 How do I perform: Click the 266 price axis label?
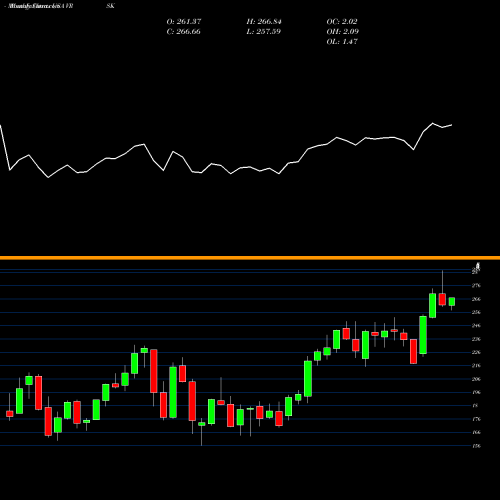coord(476,299)
